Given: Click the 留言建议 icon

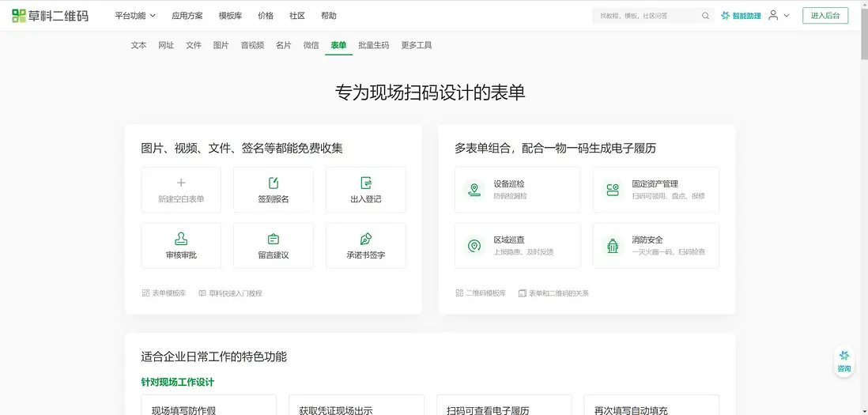Looking at the screenshot, I should pos(274,239).
